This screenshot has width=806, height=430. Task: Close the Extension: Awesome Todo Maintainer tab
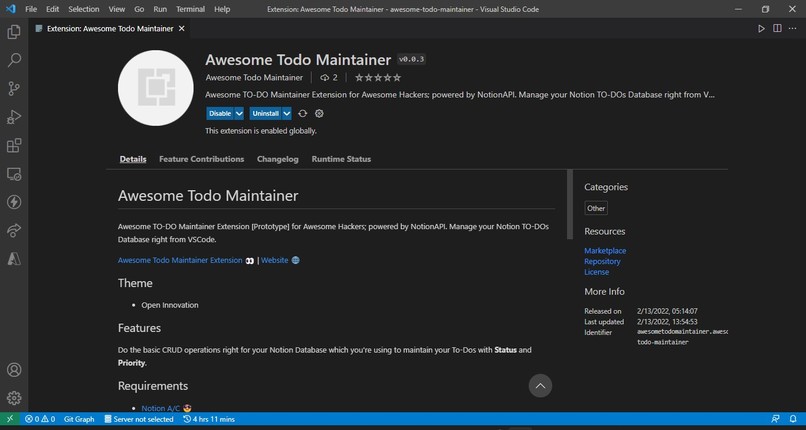181,29
